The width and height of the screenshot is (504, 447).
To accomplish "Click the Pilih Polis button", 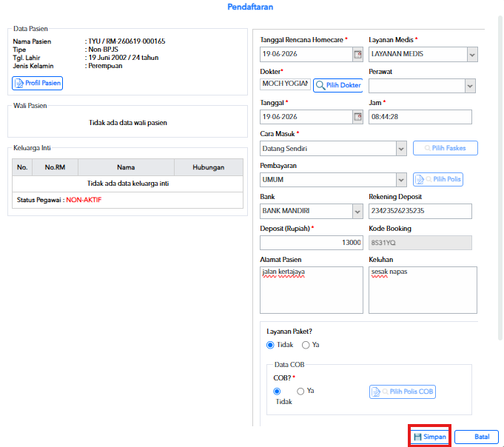I will 438,179.
